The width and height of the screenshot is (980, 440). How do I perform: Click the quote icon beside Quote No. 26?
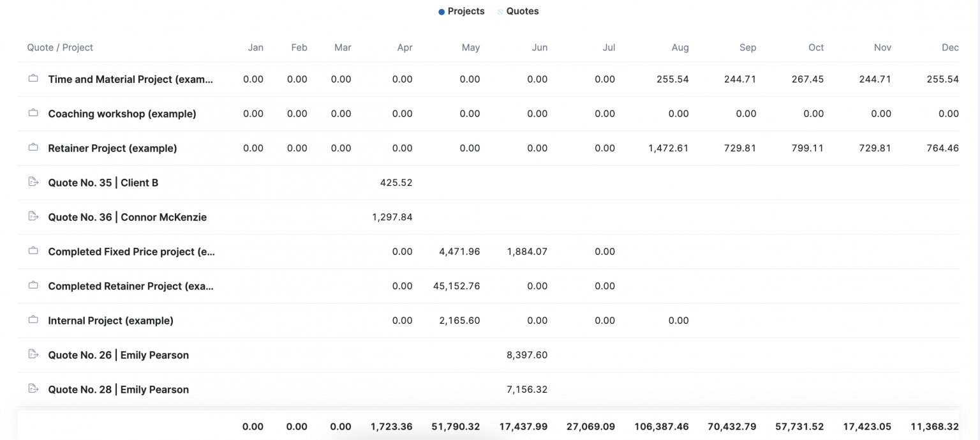(33, 354)
